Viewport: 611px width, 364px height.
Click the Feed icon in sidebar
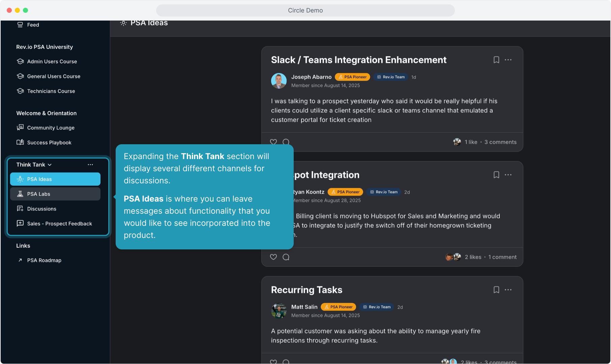point(20,25)
